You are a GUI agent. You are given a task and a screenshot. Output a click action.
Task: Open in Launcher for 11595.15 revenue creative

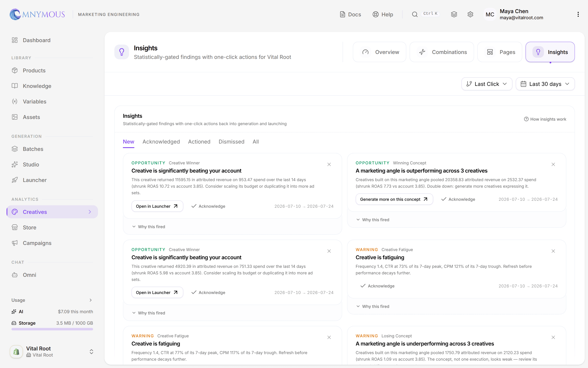(x=157, y=206)
